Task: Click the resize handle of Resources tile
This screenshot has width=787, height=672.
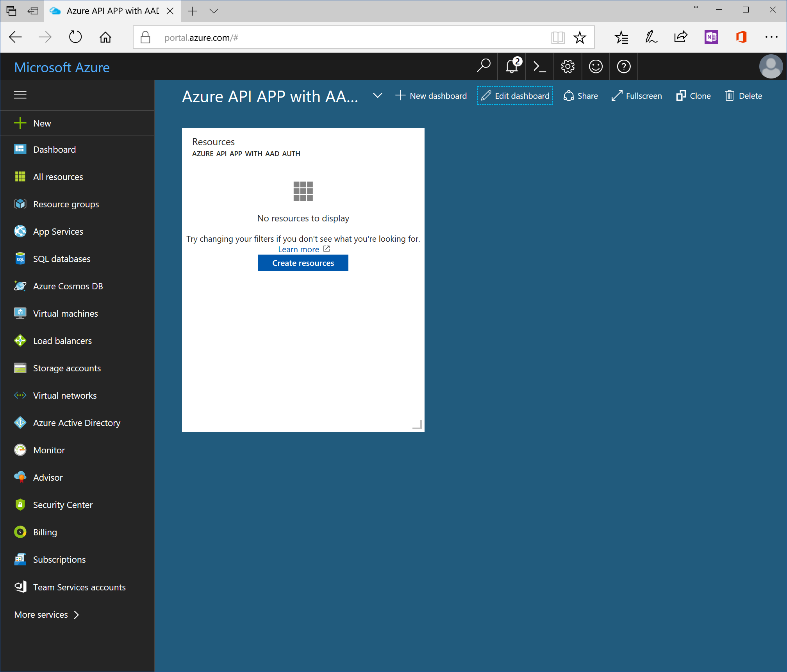Action: point(418,425)
